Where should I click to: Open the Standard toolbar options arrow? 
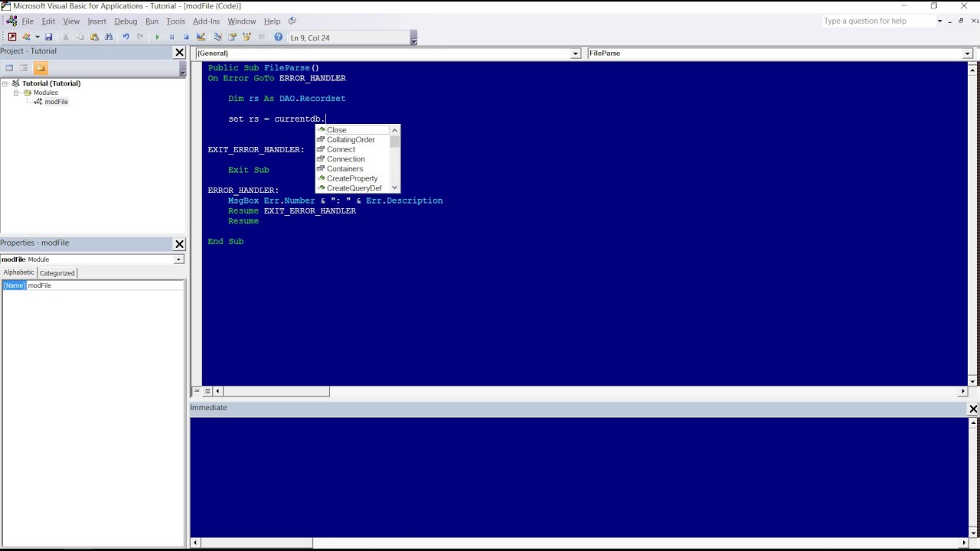point(413,37)
